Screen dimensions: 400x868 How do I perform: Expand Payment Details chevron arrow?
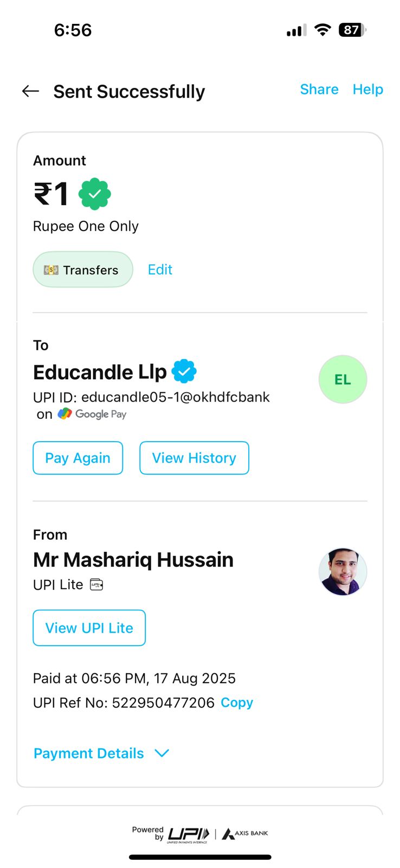coord(162,753)
